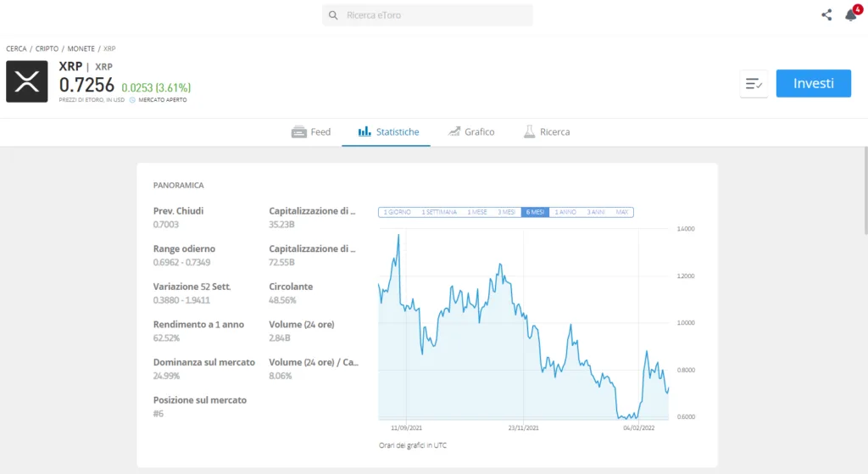Screen dimensions: 868x474
Task: Click the page vertical scrollbar
Action: pos(865,191)
